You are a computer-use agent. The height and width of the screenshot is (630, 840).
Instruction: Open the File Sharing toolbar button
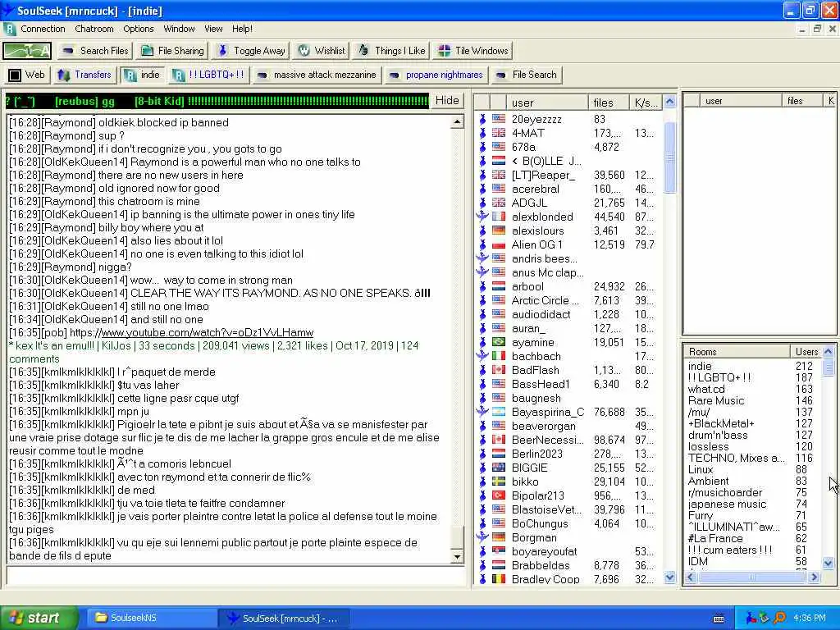(172, 51)
